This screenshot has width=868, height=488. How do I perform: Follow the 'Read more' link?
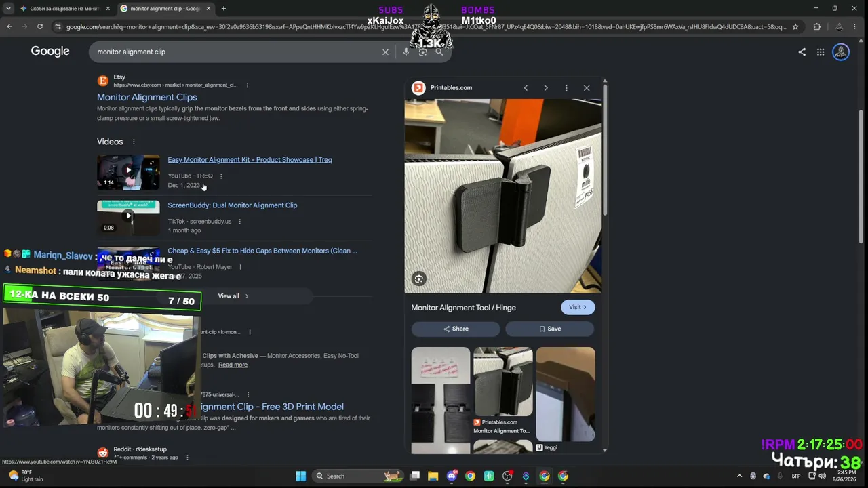coord(233,365)
